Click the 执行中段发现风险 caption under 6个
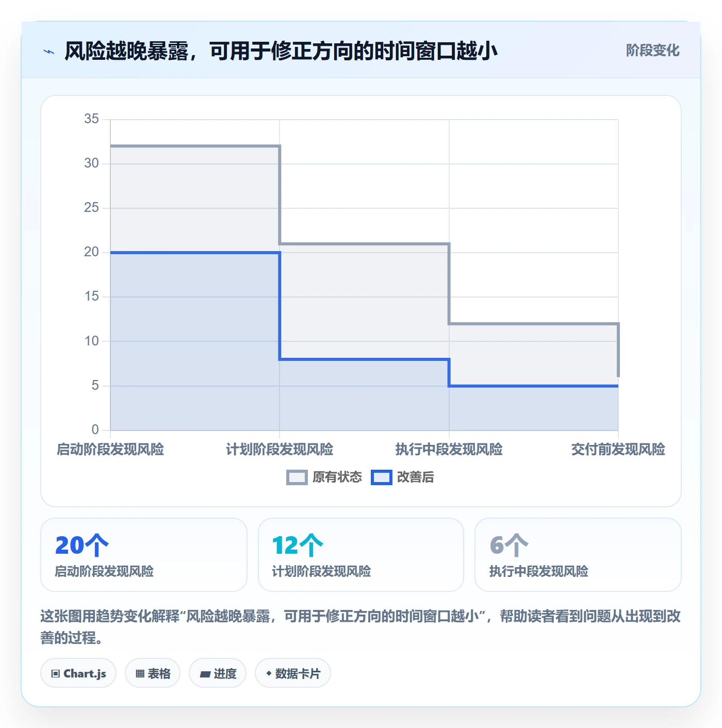Image resolution: width=722 pixels, height=728 pixels. [539, 572]
